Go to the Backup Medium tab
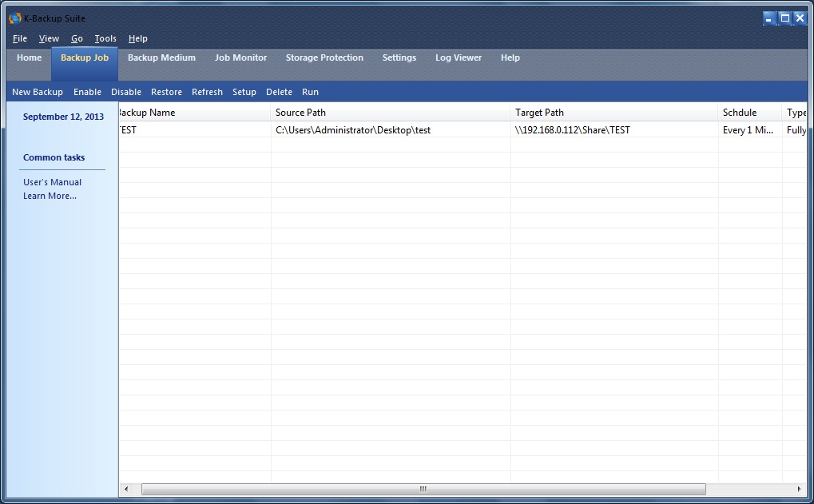Screen dimensions: 814x504 tap(161, 58)
